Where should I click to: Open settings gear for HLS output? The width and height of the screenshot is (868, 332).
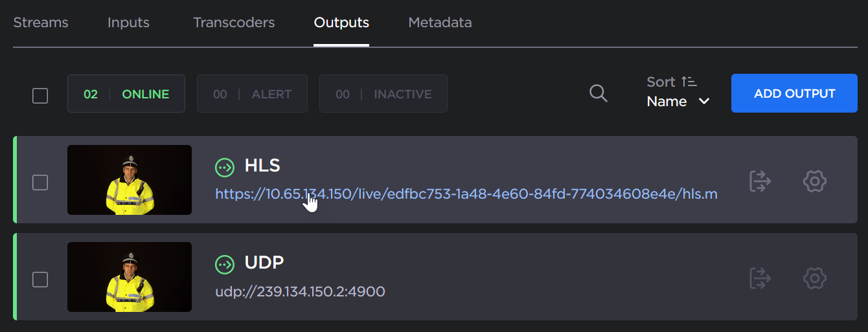(814, 181)
